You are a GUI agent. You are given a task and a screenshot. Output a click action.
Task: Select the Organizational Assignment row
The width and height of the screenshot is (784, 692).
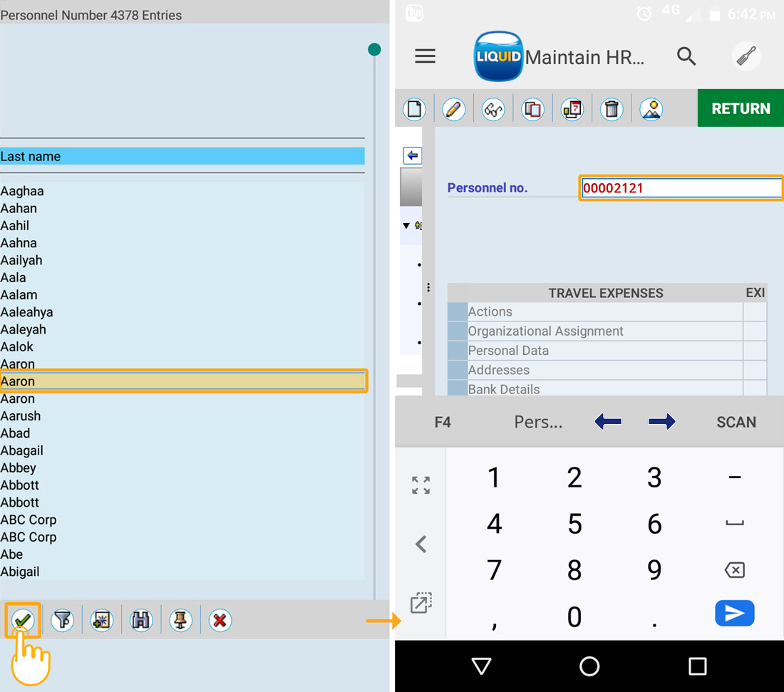(x=545, y=331)
